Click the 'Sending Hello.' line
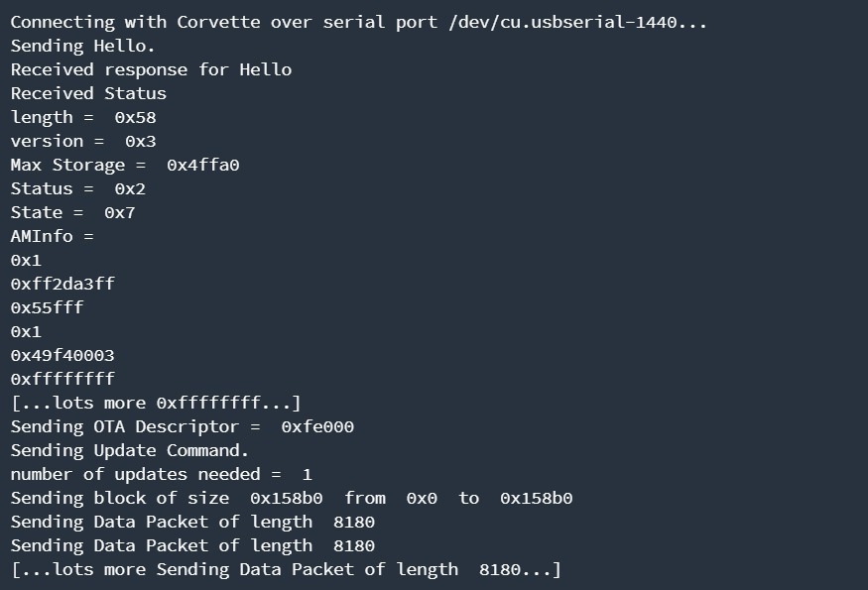 pyautogui.click(x=82, y=46)
